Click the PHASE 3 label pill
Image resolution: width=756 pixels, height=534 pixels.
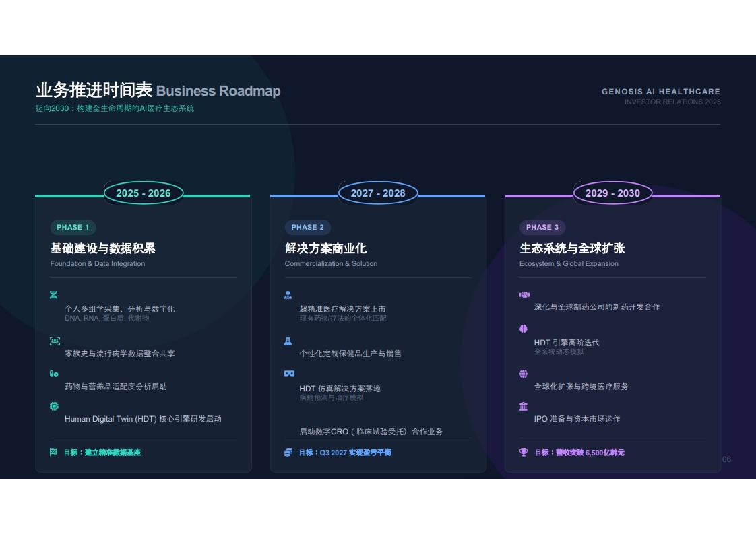click(542, 227)
